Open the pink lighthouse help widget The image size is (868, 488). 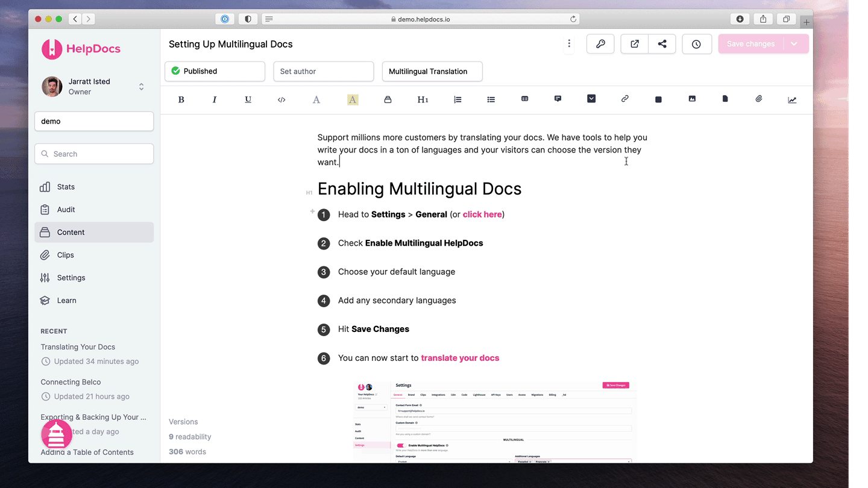57,433
